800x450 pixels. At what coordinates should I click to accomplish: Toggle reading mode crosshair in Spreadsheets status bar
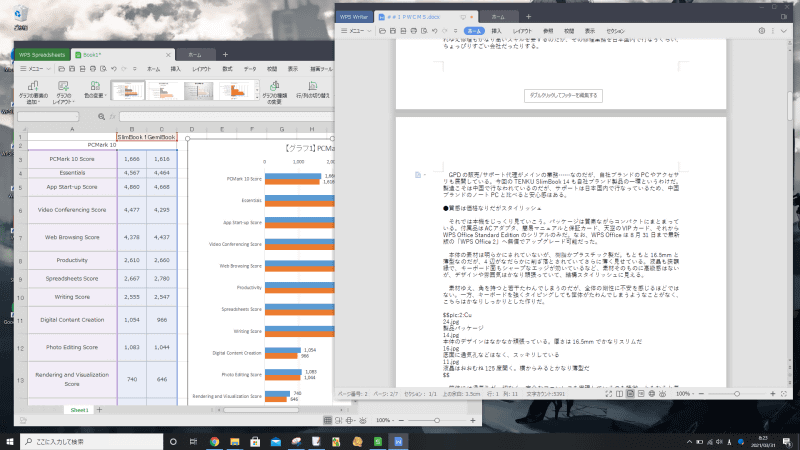(x=349, y=420)
